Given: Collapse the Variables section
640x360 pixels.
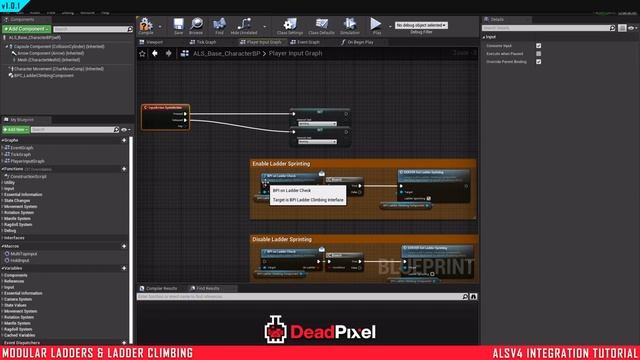Looking at the screenshot, I should 2,268.
